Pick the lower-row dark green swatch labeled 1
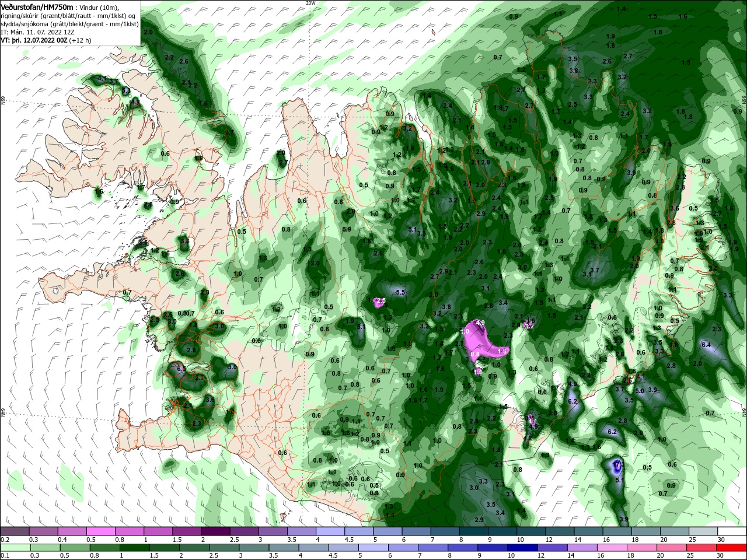 [x=134, y=548]
